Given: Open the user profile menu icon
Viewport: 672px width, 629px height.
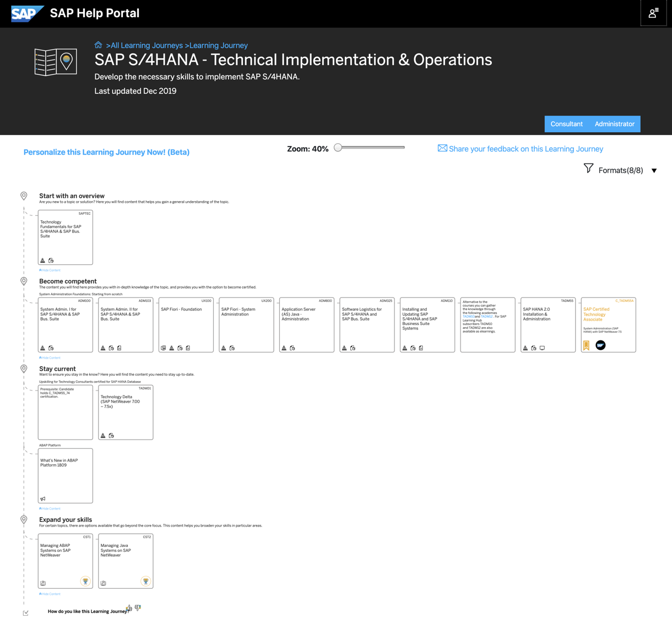Looking at the screenshot, I should point(653,13).
